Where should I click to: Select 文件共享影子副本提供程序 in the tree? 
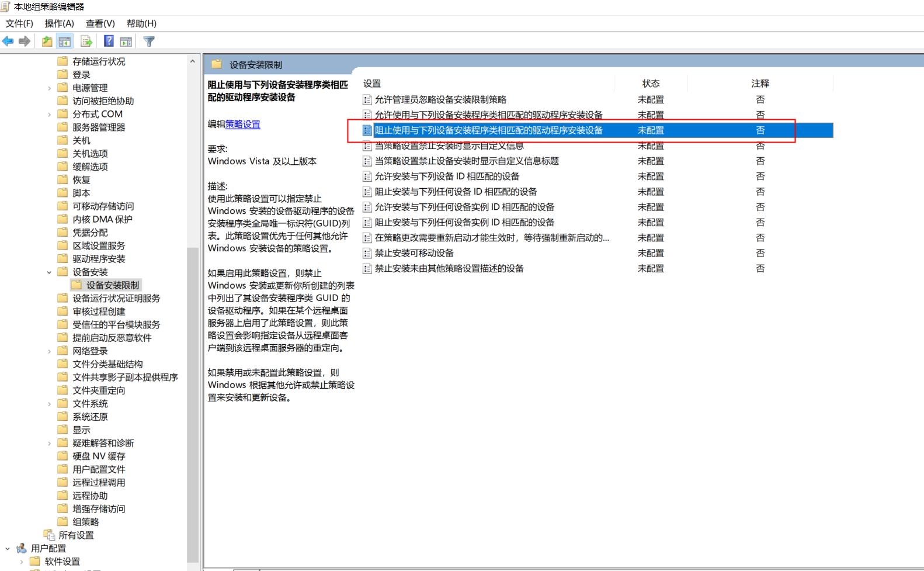click(125, 377)
